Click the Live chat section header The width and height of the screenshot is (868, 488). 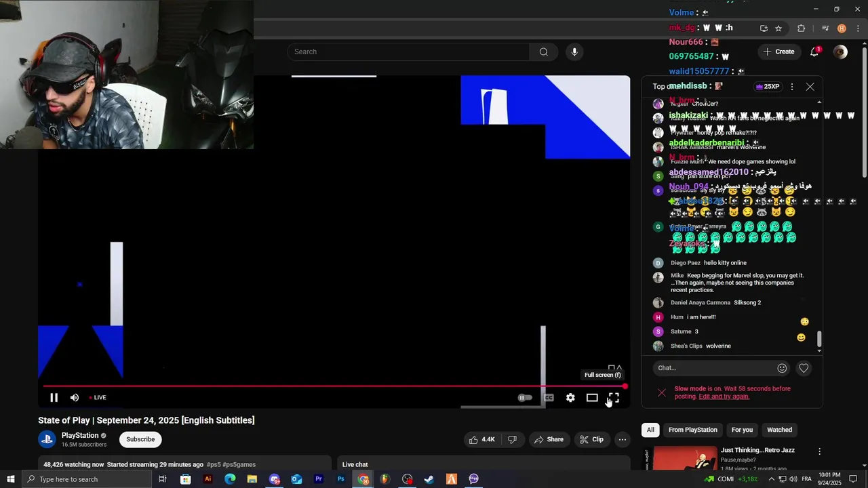click(x=355, y=464)
